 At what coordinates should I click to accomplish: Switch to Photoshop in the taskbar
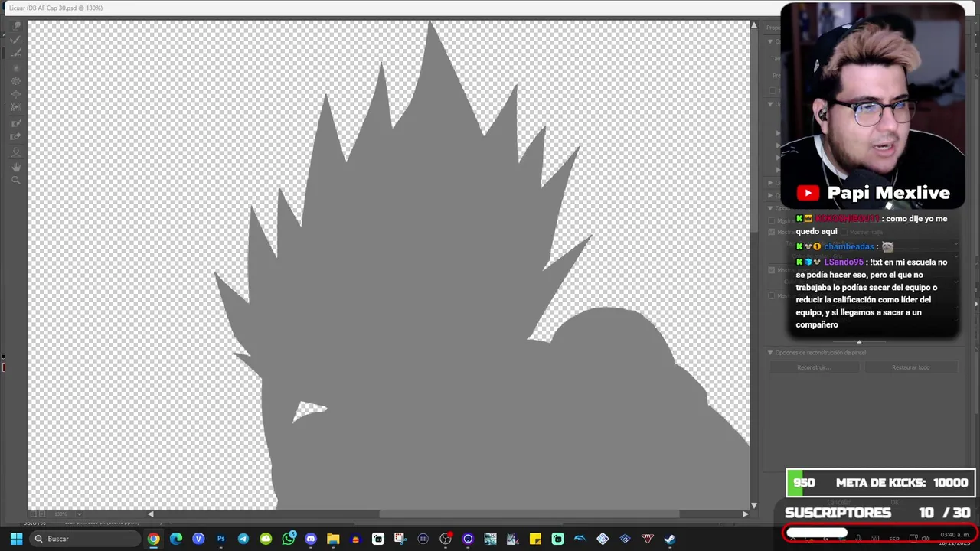click(221, 539)
